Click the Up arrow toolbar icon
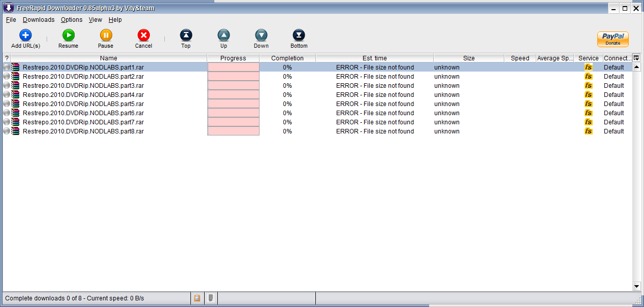644x307 pixels. pyautogui.click(x=223, y=36)
